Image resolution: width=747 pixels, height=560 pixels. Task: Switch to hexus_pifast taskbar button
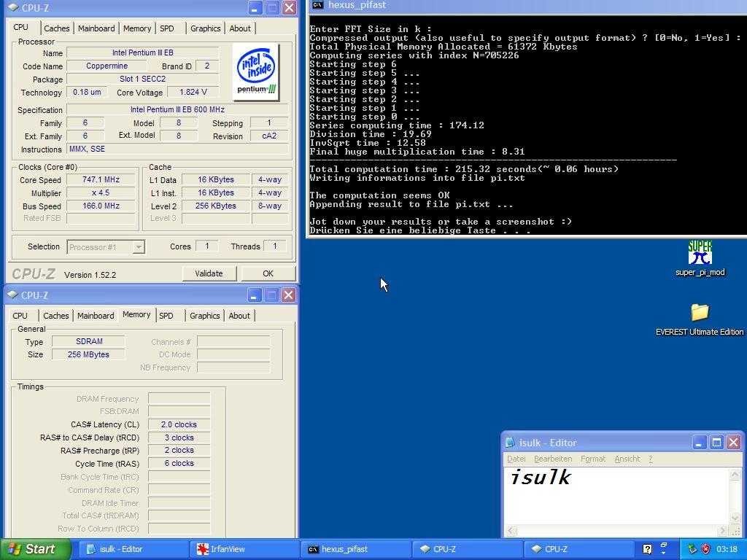356,549
